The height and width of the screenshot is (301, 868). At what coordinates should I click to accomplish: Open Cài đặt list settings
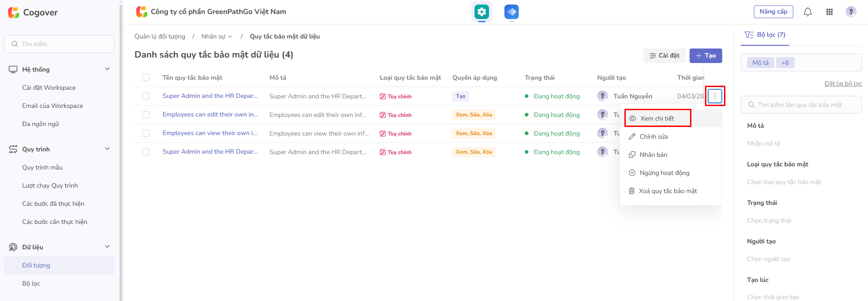coord(664,56)
